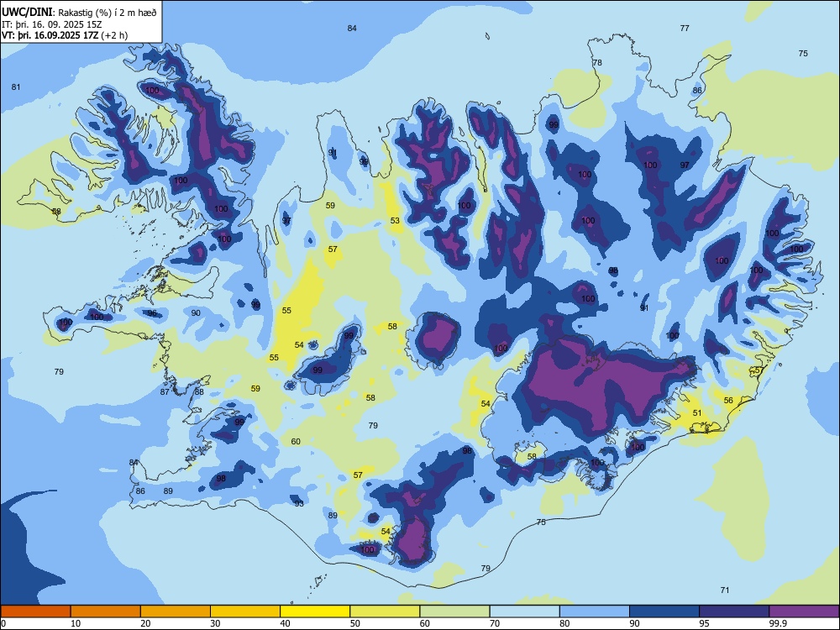Screen dimensions: 840x630
Task: Click the legend tick label '20'
Action: (x=145, y=623)
